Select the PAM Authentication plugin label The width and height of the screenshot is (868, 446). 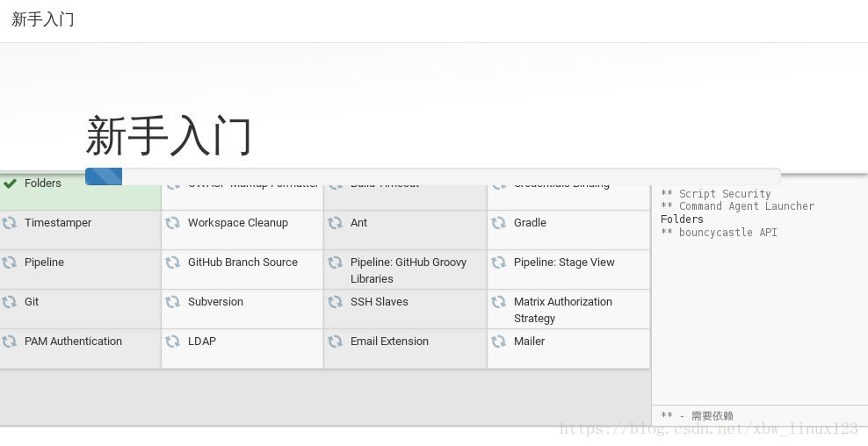click(73, 342)
